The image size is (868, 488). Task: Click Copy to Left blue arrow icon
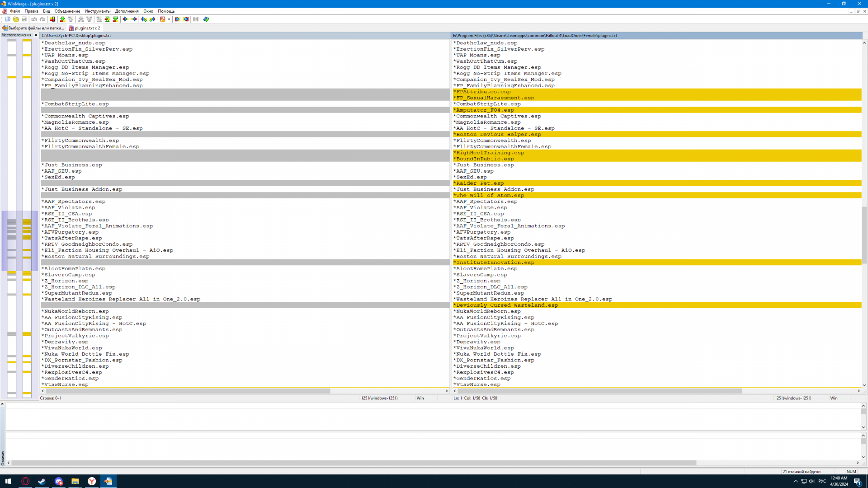tap(134, 19)
